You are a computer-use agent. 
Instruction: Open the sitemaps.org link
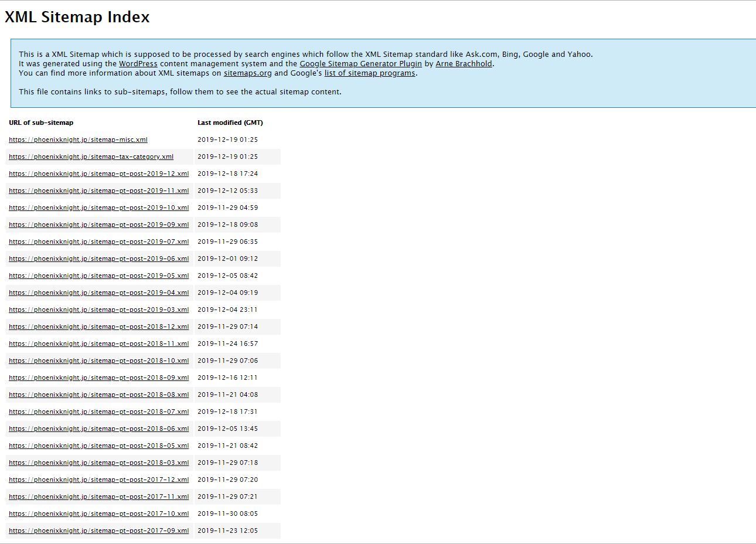coord(247,73)
